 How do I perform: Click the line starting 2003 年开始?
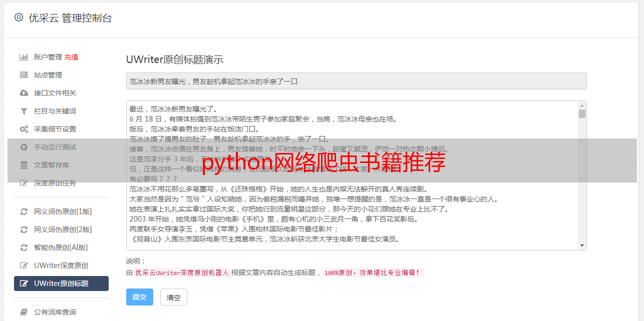pyautogui.click(x=273, y=219)
